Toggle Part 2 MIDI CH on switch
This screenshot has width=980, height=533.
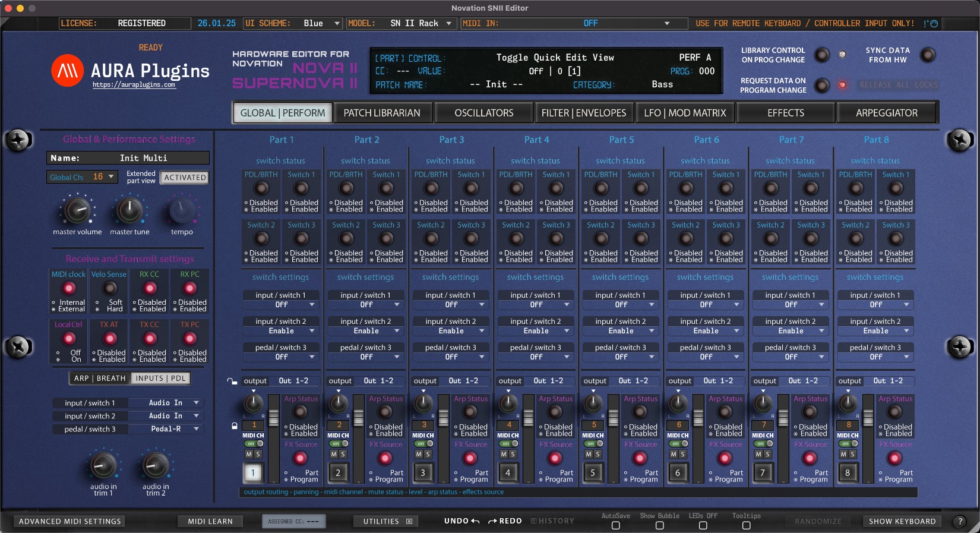click(x=339, y=443)
